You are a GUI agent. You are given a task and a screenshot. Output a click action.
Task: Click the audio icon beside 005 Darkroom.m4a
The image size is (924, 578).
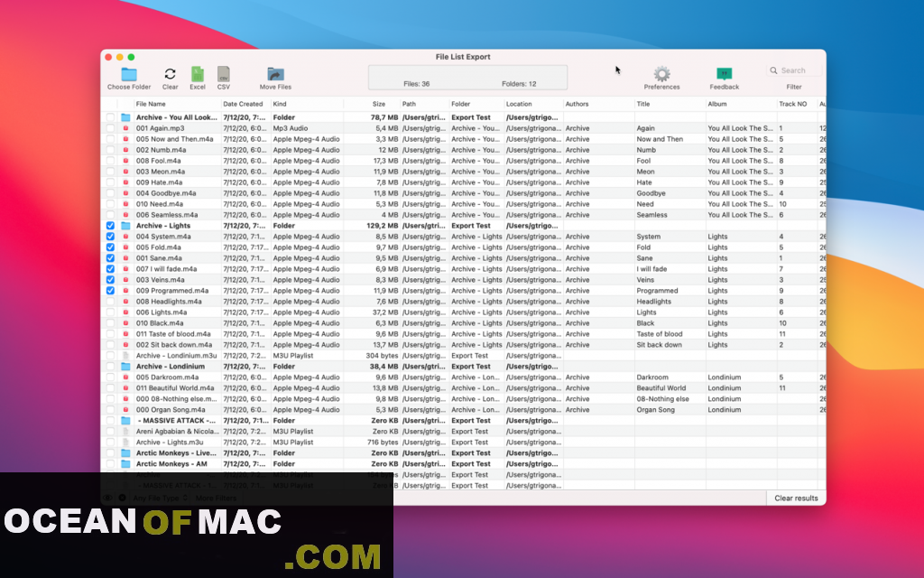tap(125, 378)
